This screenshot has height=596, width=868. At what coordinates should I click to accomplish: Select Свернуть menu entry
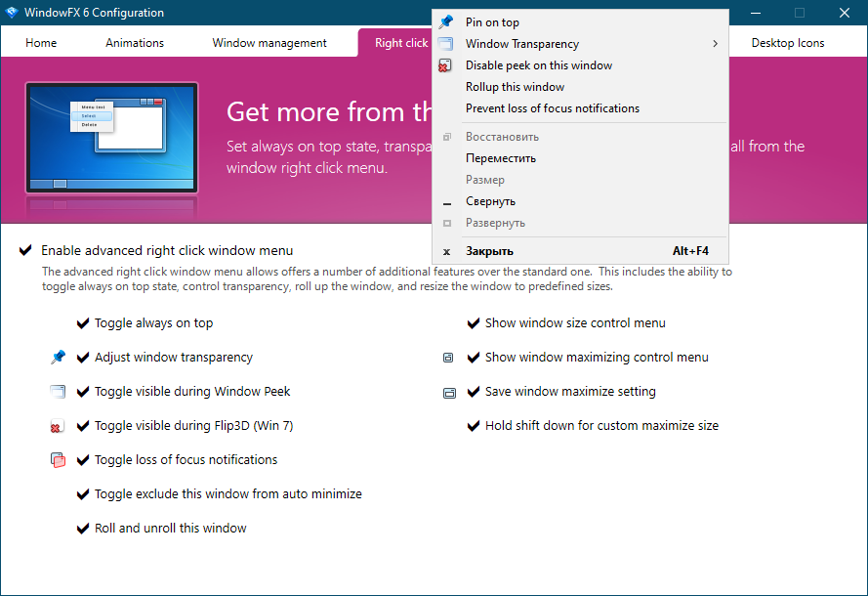tap(580, 201)
